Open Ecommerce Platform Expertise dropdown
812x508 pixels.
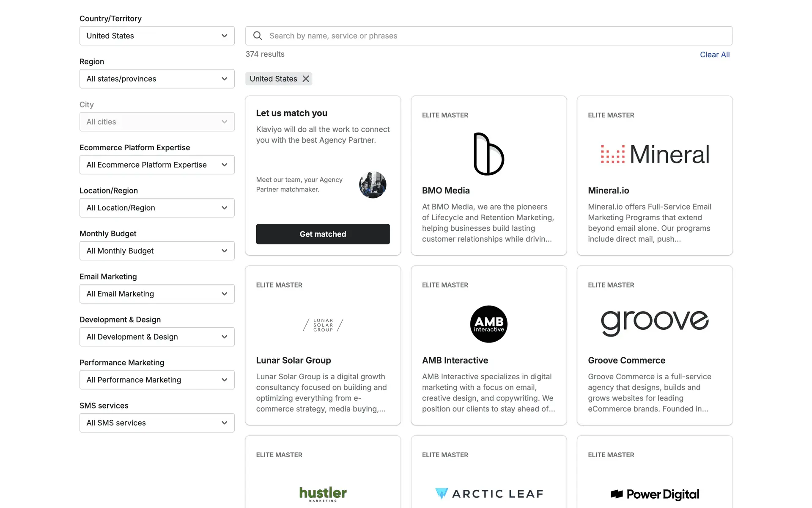157,165
